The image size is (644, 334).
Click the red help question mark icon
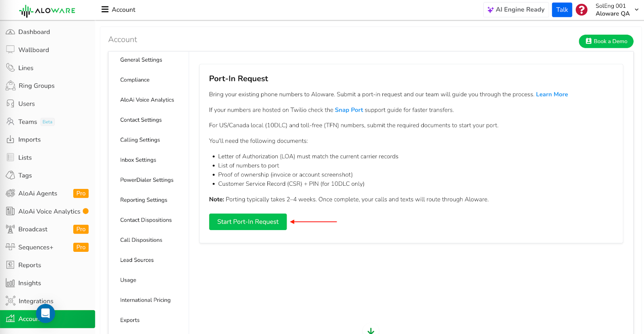click(581, 10)
